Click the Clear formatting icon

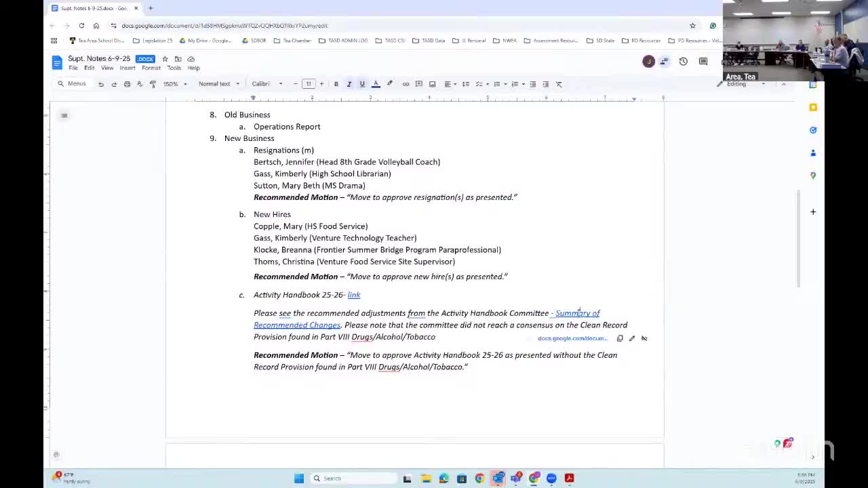(559, 84)
